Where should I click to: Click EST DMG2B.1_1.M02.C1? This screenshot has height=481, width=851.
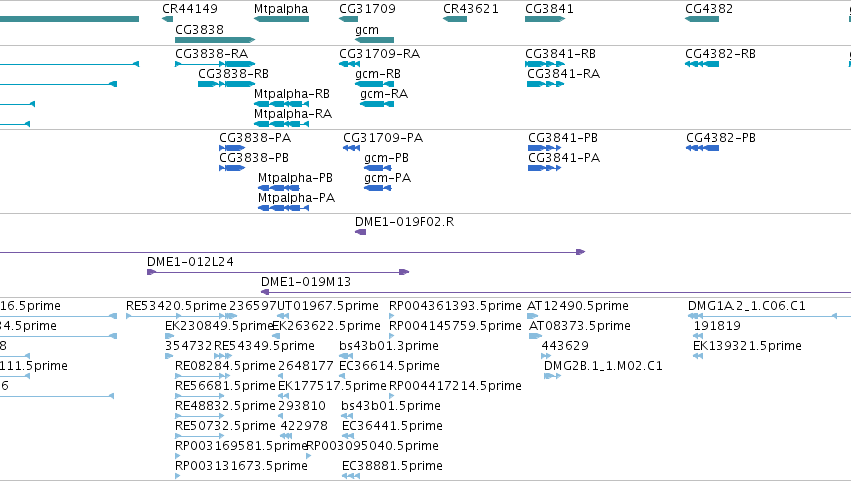(603, 366)
